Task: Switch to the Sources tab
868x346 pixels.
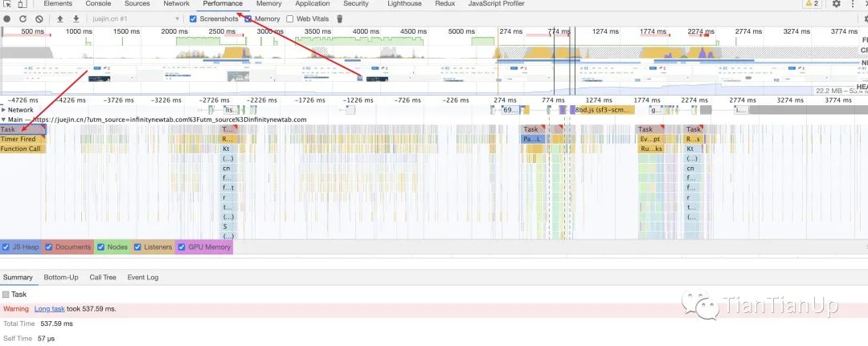Action: point(137,3)
